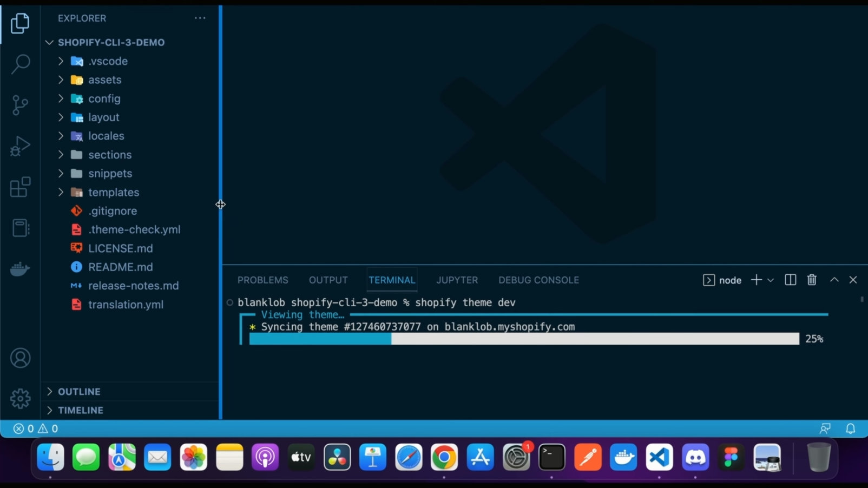
Task: Open the notebook icon in activity bar
Action: [20, 228]
